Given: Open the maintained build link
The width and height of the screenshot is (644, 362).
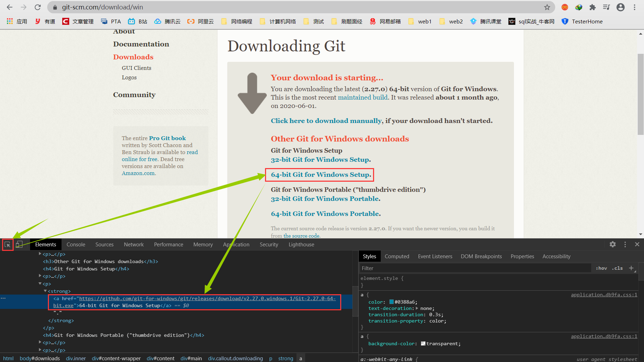Looking at the screenshot, I should [x=363, y=97].
